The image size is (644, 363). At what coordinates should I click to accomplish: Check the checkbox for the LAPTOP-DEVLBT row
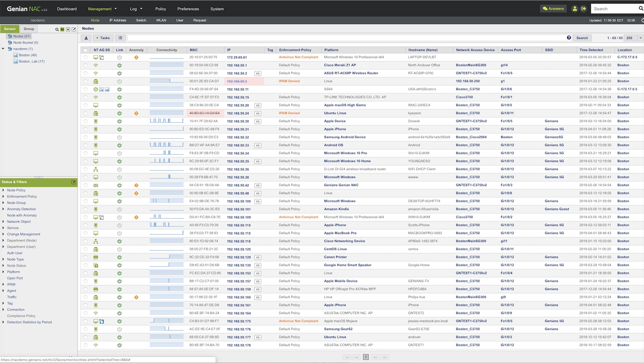point(85,57)
